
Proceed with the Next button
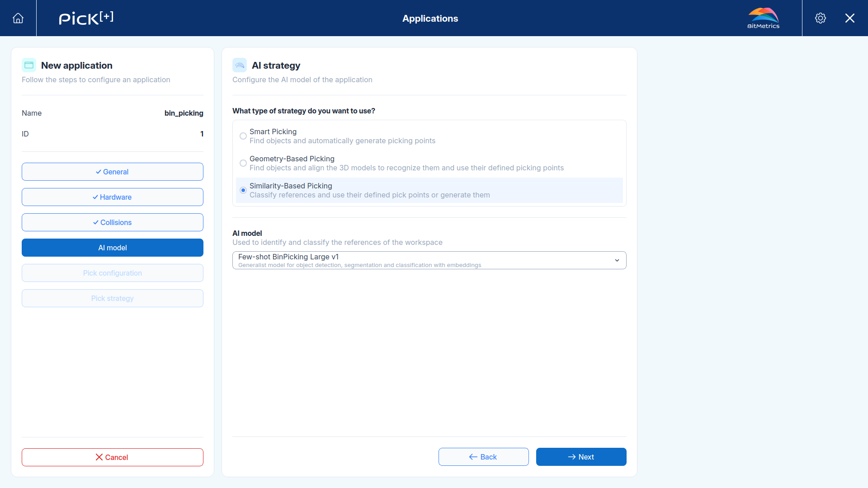click(581, 457)
